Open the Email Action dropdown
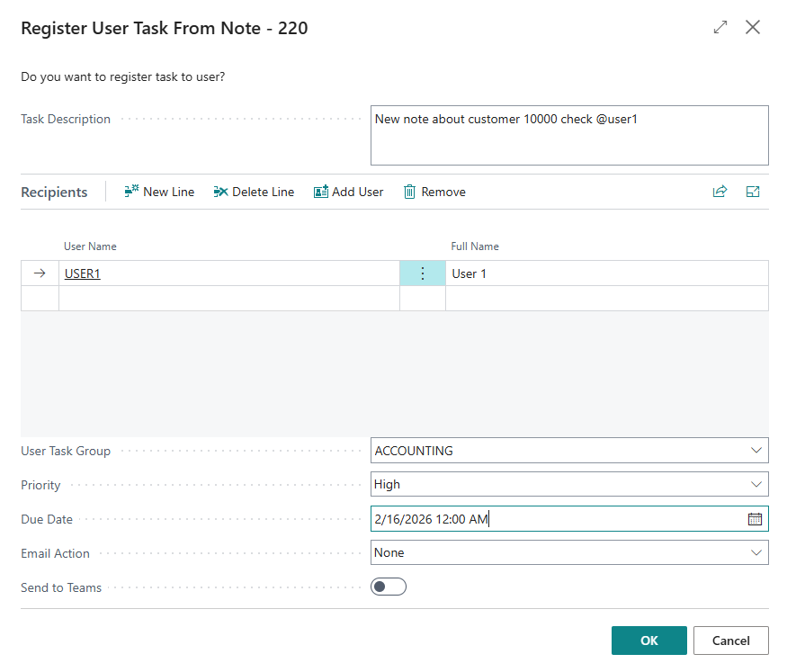The image size is (787, 672). point(755,553)
